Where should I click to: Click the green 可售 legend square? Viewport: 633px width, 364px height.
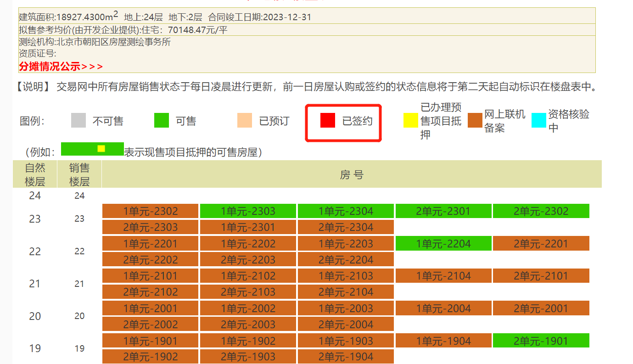(x=161, y=121)
